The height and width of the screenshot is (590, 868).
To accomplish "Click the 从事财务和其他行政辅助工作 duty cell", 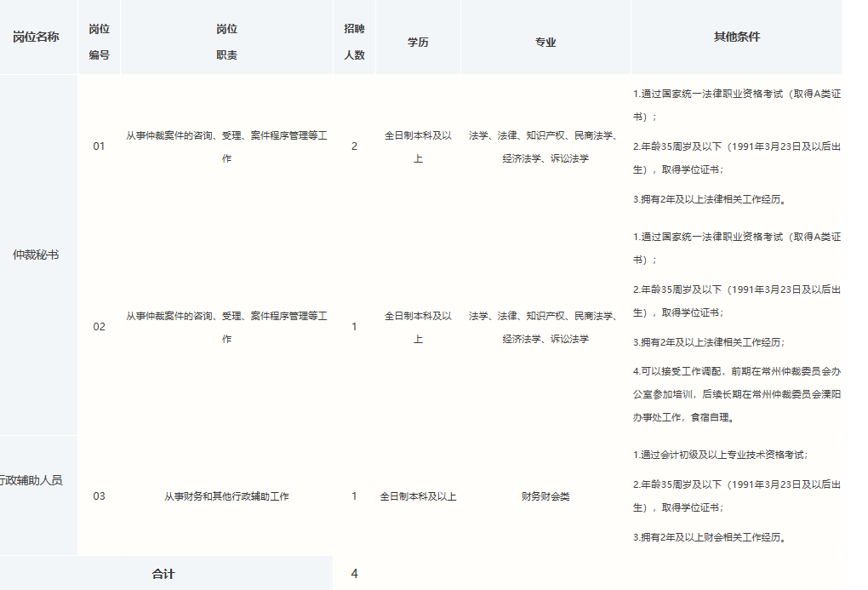I will click(226, 496).
